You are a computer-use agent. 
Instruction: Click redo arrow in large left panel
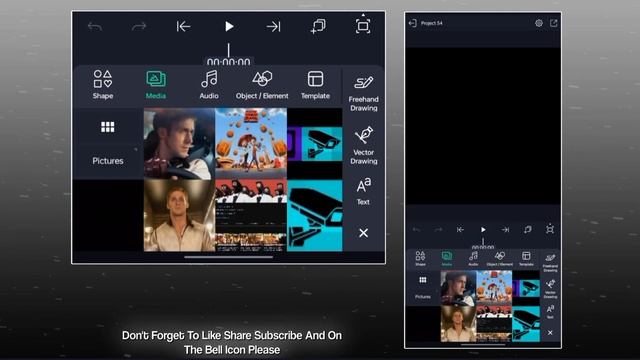[139, 27]
